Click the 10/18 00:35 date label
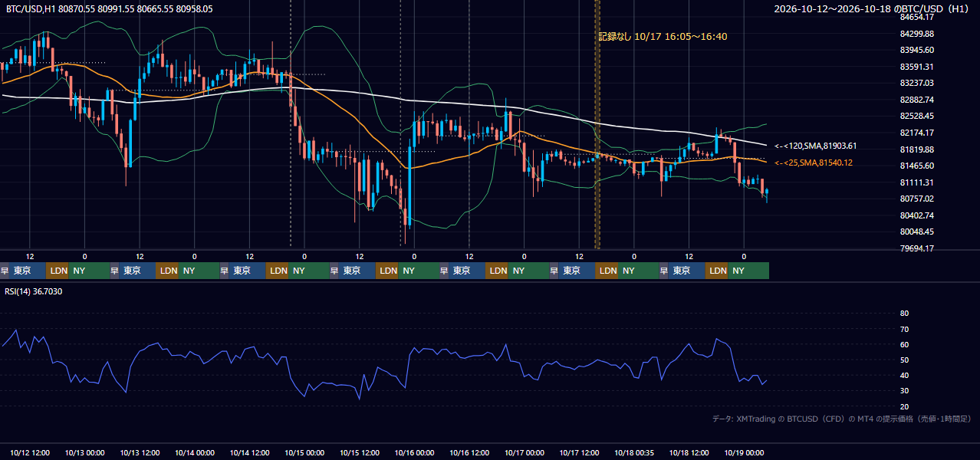The width and height of the screenshot is (980, 460). coord(634,453)
